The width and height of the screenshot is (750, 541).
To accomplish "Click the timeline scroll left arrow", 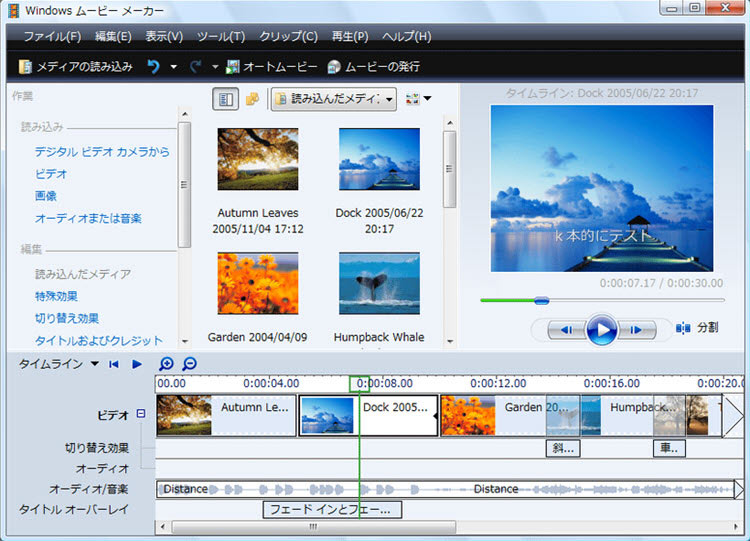I will coord(163,527).
